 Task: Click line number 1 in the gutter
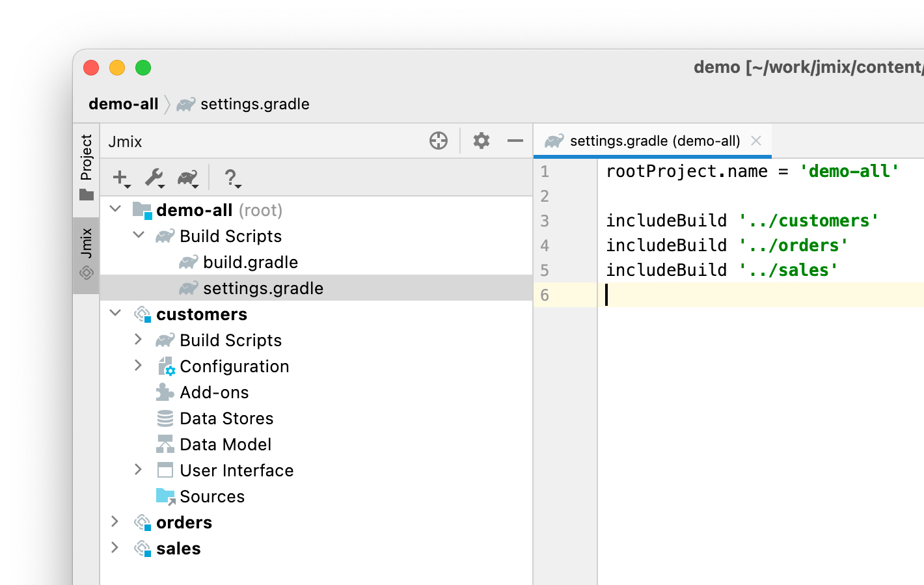[x=545, y=172]
